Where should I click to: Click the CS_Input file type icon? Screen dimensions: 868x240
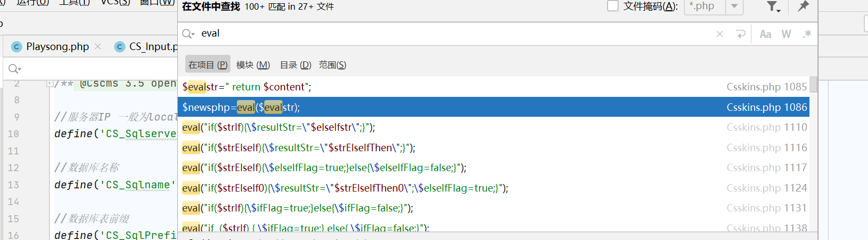(120, 47)
